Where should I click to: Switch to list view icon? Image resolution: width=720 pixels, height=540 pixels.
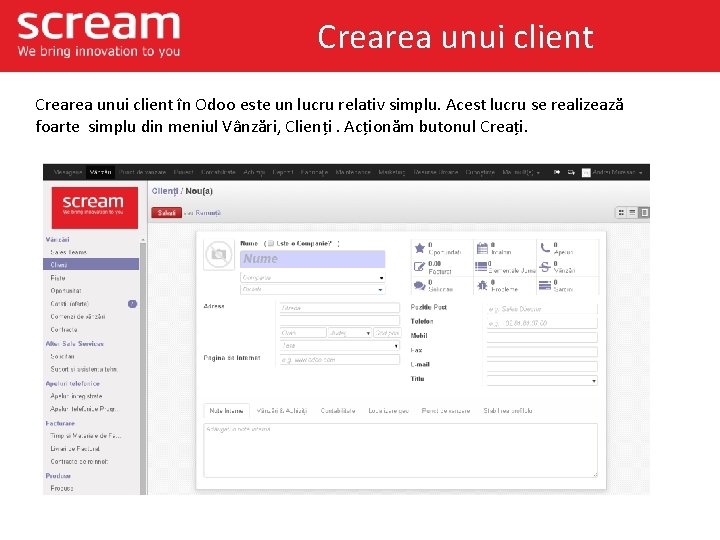click(632, 213)
